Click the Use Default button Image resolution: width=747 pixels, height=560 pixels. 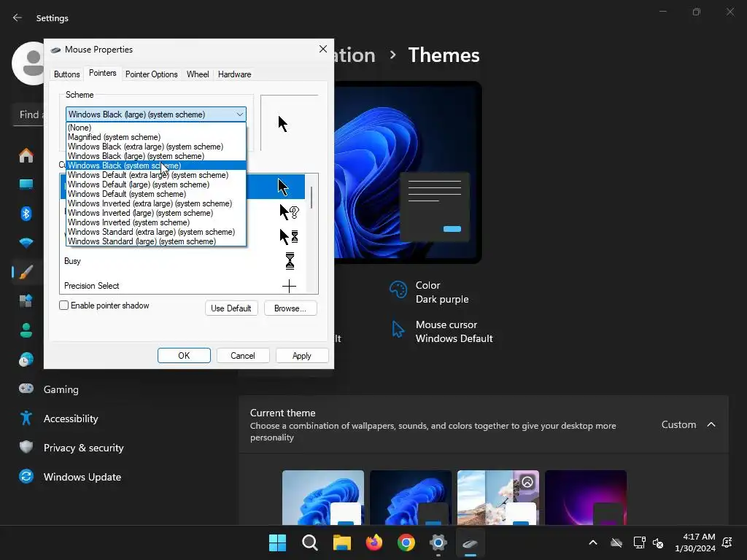pos(231,308)
